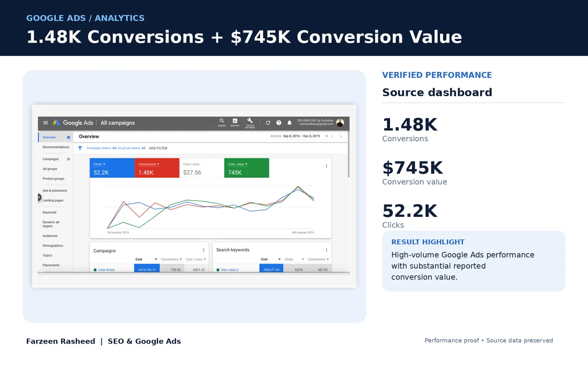This screenshot has height=368, width=588.
Task: Click the refresh icon
Action: pyautogui.click(x=268, y=123)
